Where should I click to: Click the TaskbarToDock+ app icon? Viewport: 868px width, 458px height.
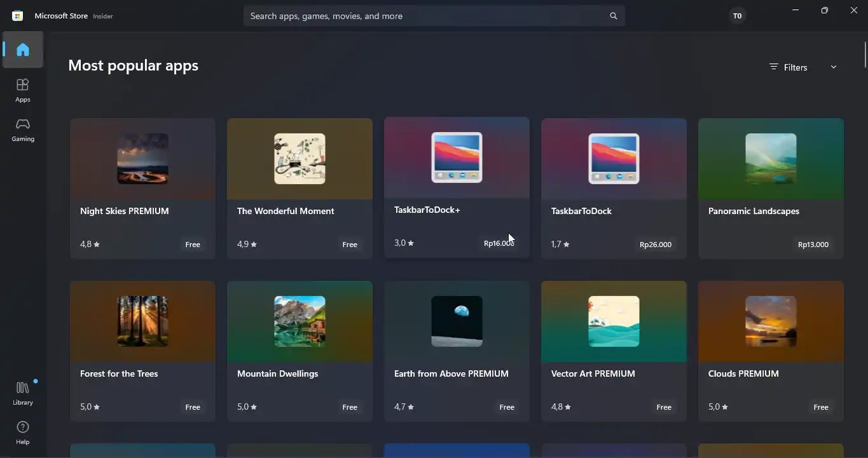457,157
